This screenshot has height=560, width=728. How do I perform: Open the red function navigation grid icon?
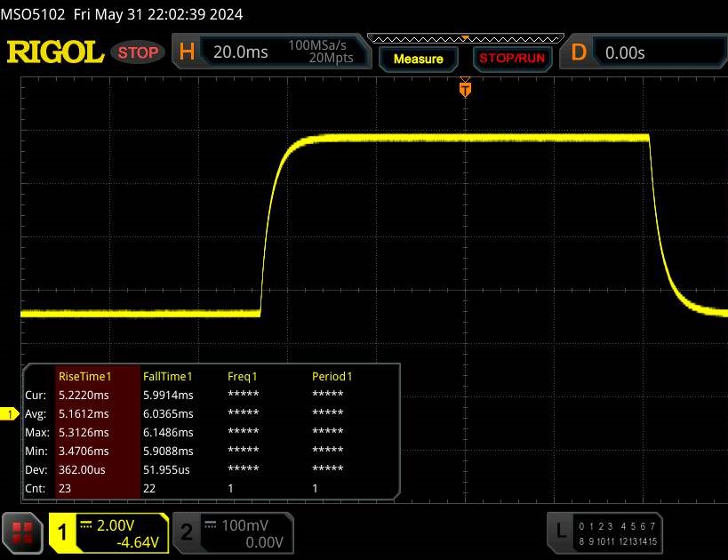tap(24, 533)
